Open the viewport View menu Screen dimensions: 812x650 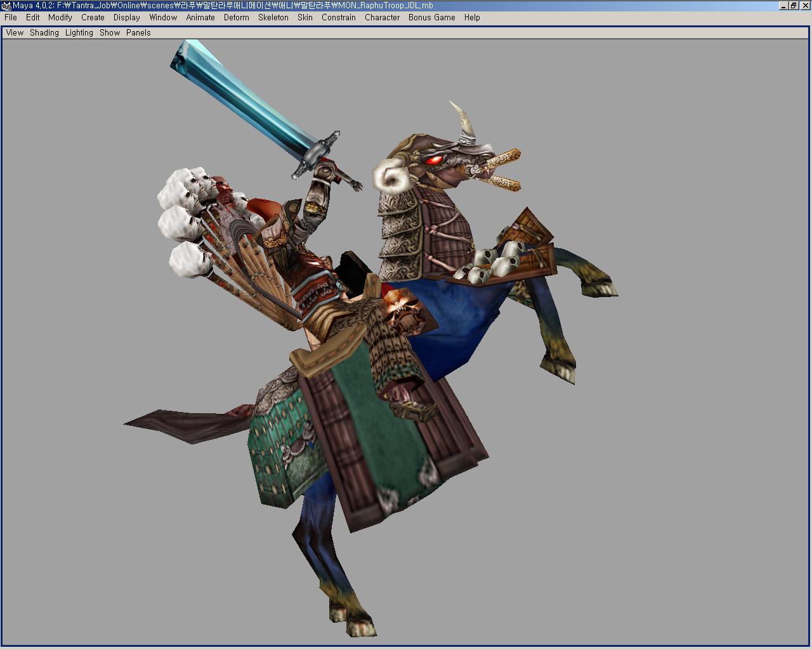click(15, 33)
